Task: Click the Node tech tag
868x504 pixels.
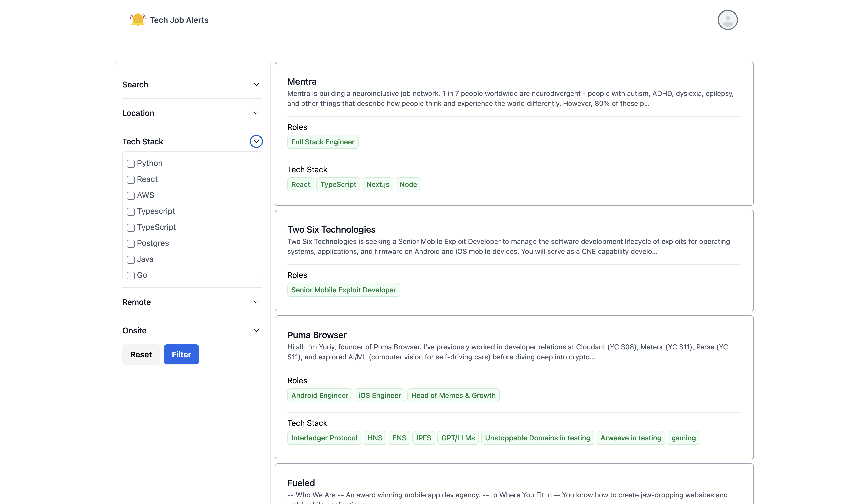Action: pyautogui.click(x=408, y=185)
